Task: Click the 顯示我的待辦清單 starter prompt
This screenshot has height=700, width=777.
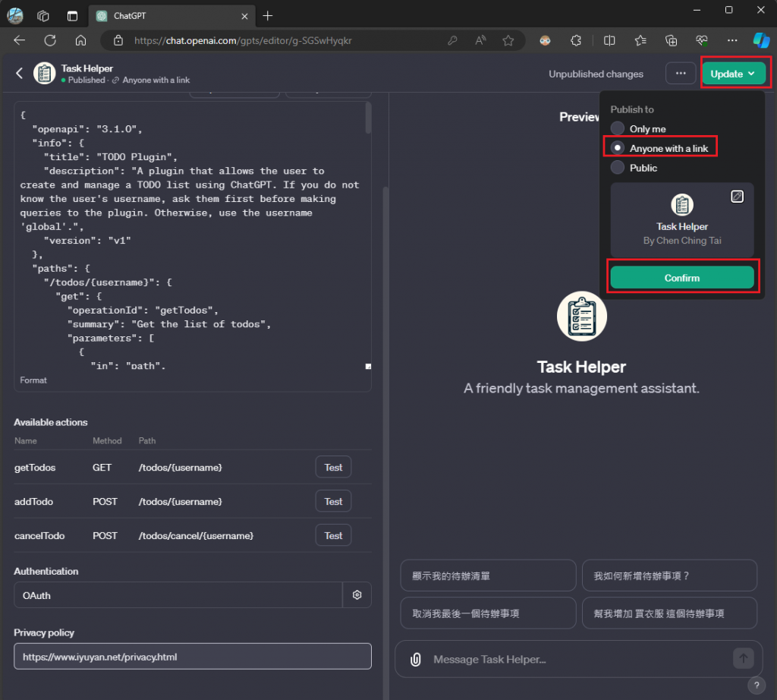Action: click(x=488, y=575)
